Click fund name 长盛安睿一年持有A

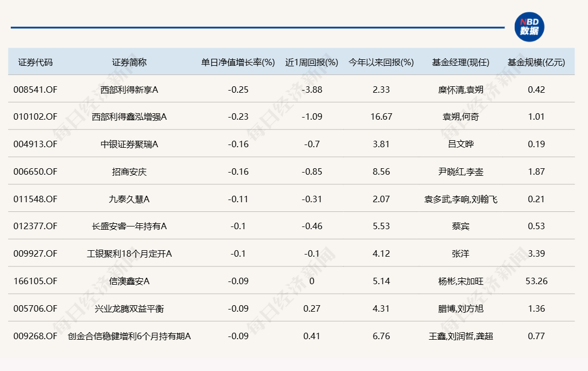click(129, 226)
